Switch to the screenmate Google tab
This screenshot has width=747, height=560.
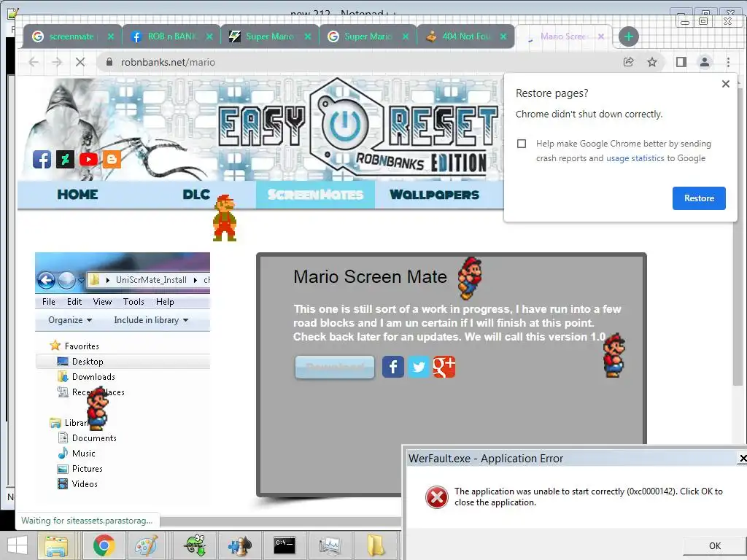tap(71, 36)
